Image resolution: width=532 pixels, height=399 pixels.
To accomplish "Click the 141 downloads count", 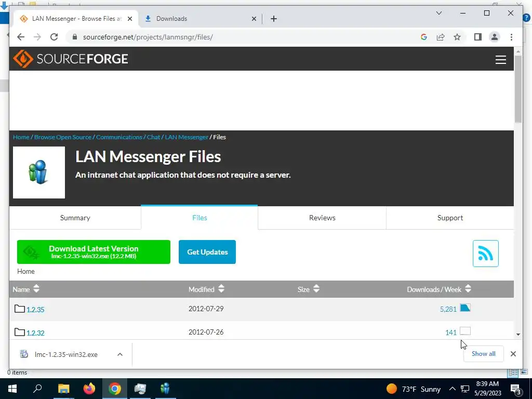I will coord(451,332).
